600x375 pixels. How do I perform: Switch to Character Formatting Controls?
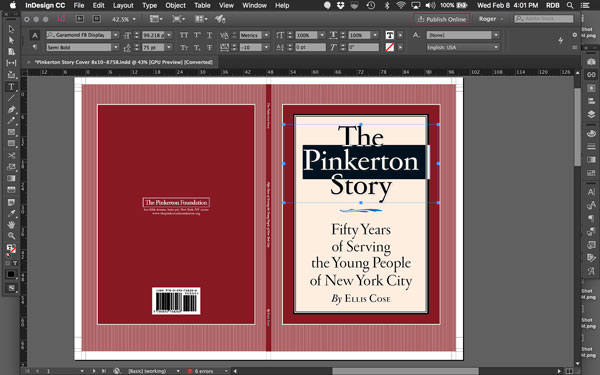35,35
